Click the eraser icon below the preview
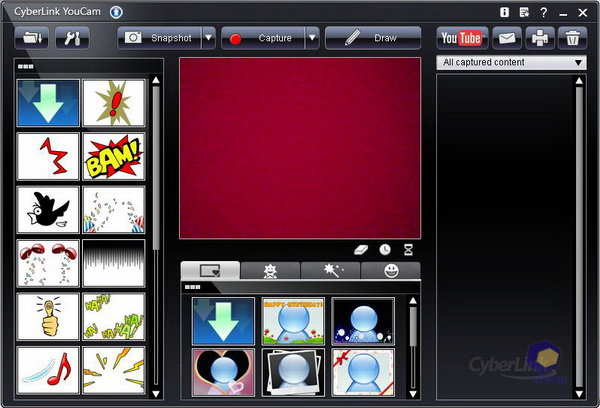Image resolution: width=600 pixels, height=408 pixels. click(361, 249)
